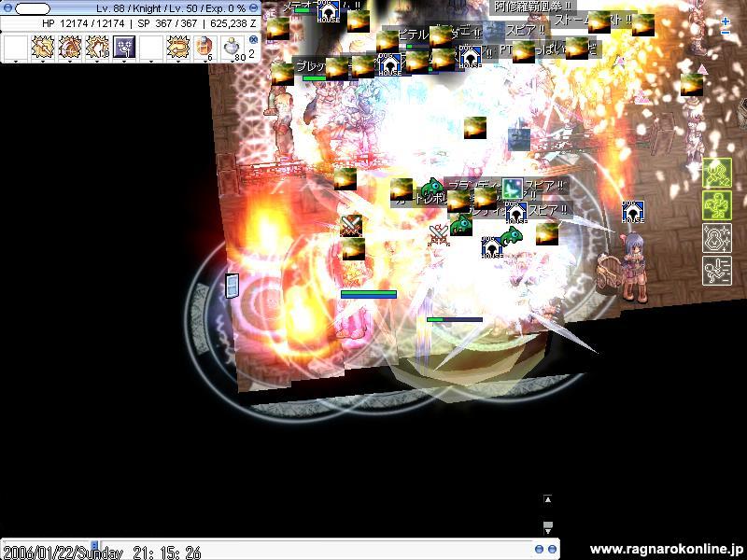The width and height of the screenshot is (747, 560).
Task: Open the dropdown arrow under the orange potion
Action: point(205,62)
